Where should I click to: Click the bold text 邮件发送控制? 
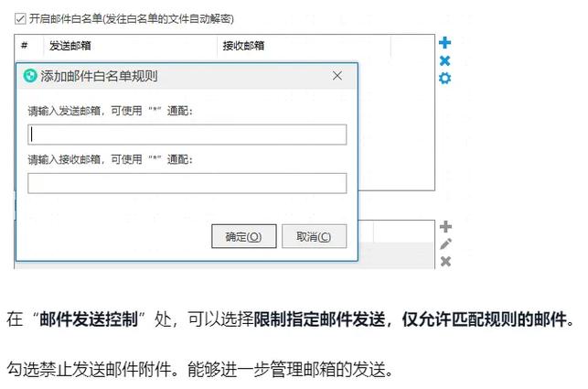click(89, 319)
